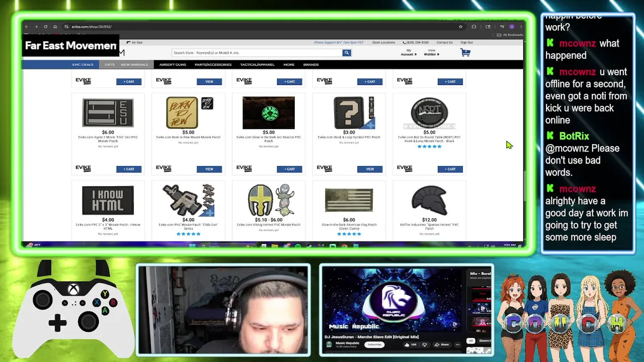Open the Chrome profile avatar
Image resolution: width=644 pixels, height=362 pixels.
pyautogui.click(x=512, y=27)
